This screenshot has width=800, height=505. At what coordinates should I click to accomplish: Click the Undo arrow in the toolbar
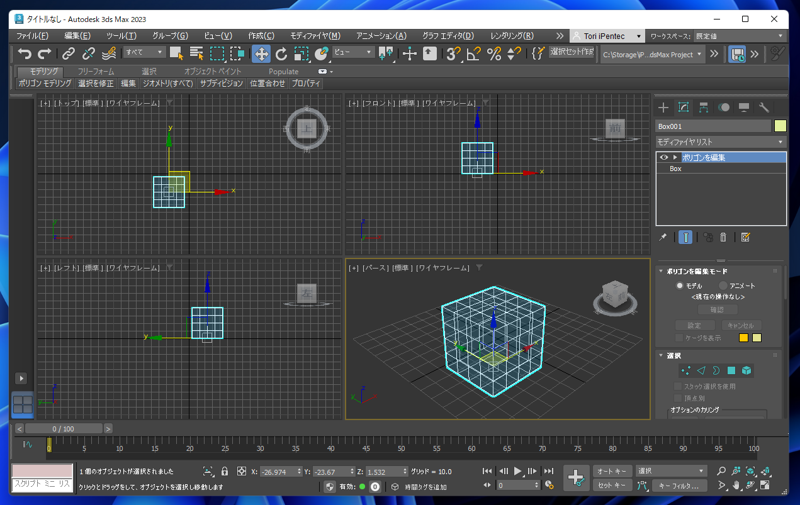(x=24, y=53)
